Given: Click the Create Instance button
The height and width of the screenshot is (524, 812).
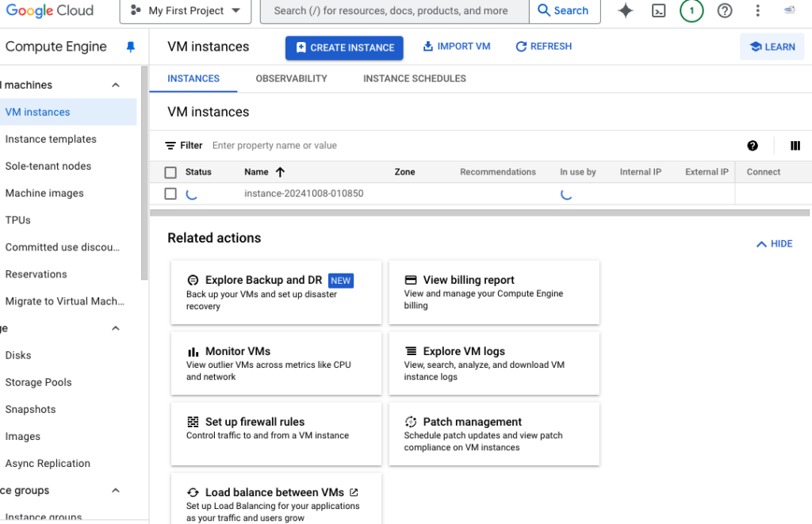Looking at the screenshot, I should tap(344, 48).
